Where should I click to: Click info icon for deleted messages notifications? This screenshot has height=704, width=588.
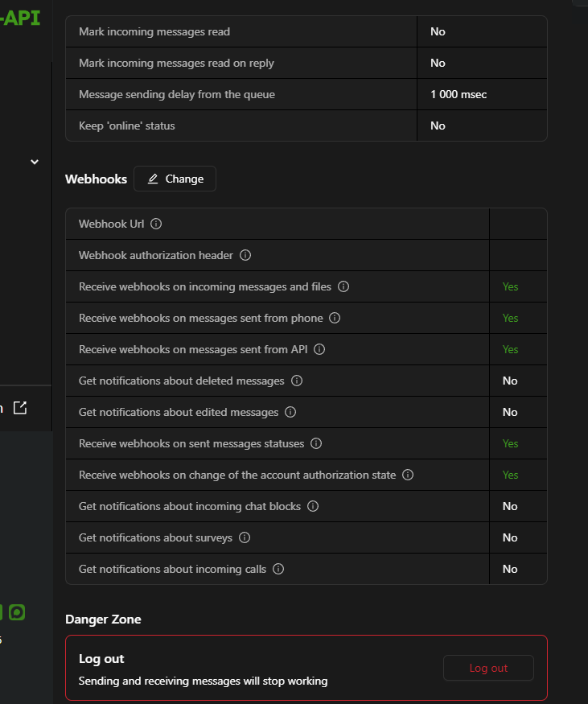click(297, 381)
